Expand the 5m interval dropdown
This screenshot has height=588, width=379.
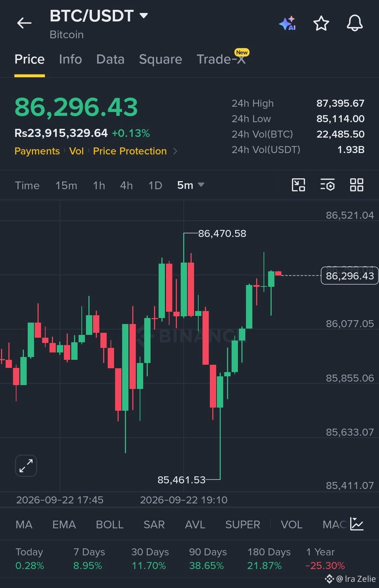pyautogui.click(x=201, y=185)
